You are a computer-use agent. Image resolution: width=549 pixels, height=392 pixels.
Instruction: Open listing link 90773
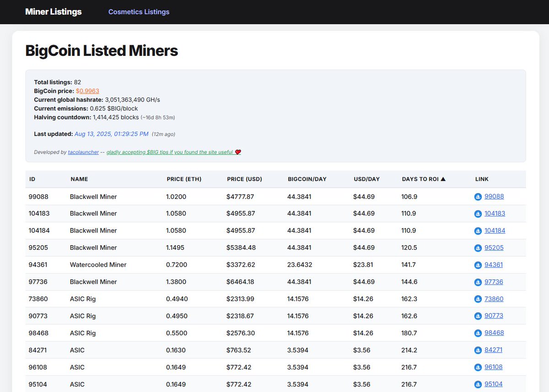(x=494, y=316)
